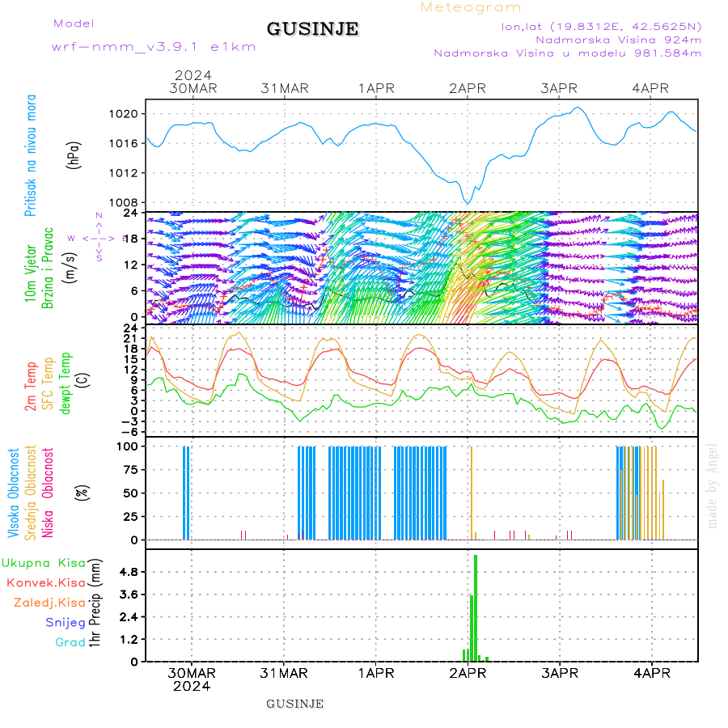728x728 pixels.
Task: Click the made by Angel watermark text
Action: tap(712, 486)
